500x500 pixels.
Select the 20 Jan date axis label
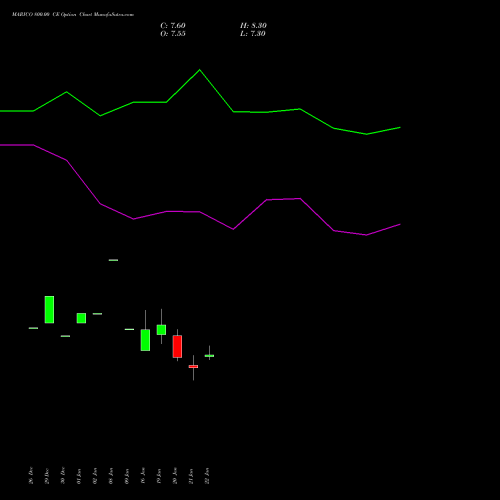click(x=175, y=476)
